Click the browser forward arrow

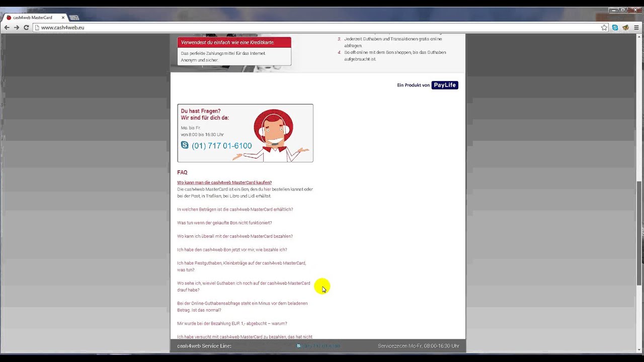[x=17, y=28]
